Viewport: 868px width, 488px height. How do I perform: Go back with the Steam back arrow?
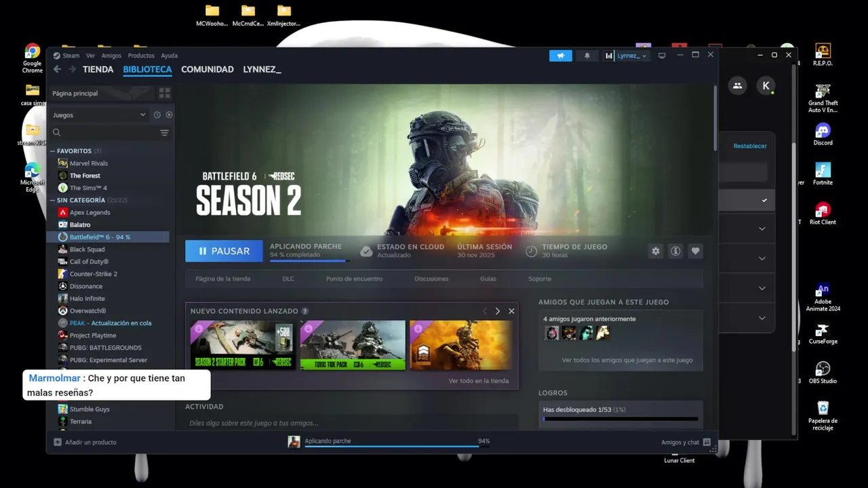tap(57, 69)
